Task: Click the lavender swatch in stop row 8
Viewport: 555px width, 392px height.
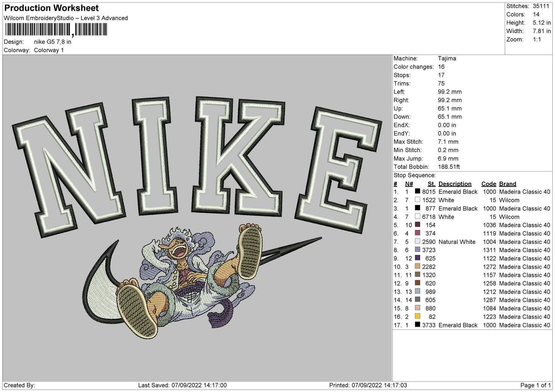Action: click(x=417, y=250)
